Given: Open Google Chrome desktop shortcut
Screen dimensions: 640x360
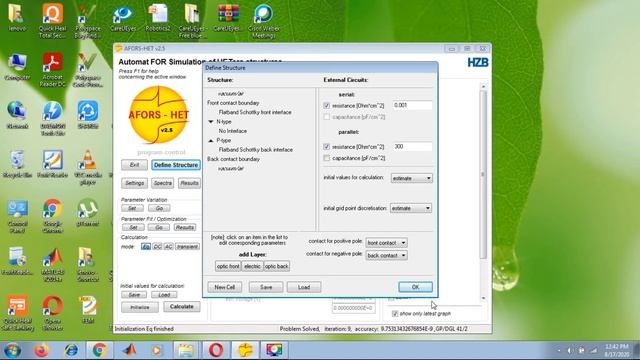Looking at the screenshot, I should [x=52, y=216].
